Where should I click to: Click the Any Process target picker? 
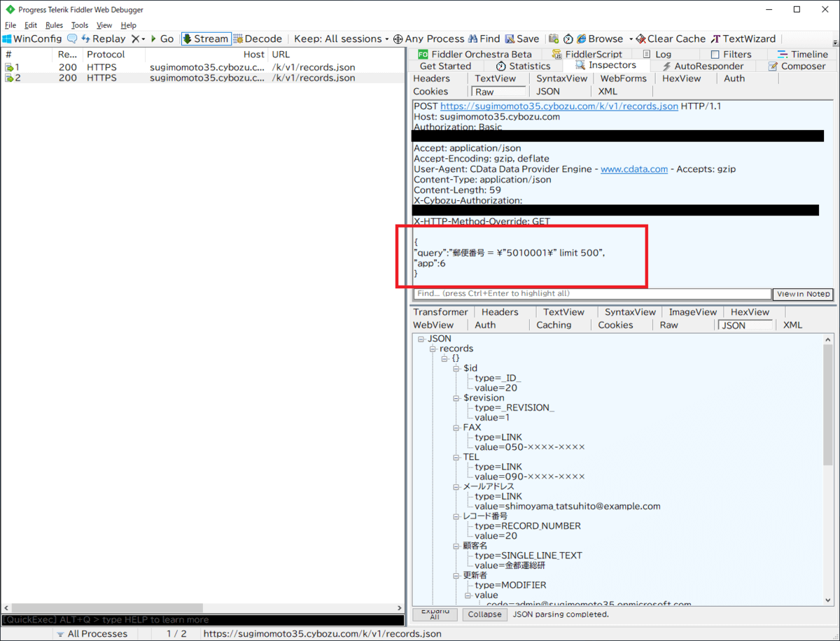[x=428, y=39]
